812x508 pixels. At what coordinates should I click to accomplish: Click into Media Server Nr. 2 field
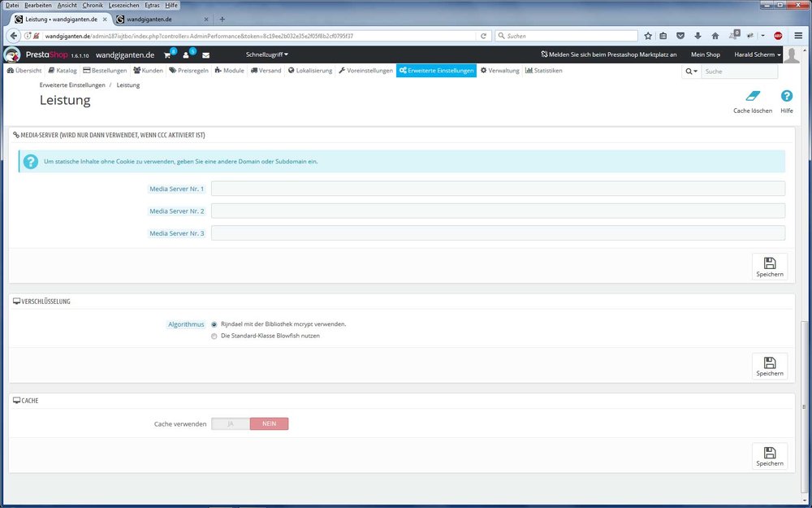click(498, 211)
